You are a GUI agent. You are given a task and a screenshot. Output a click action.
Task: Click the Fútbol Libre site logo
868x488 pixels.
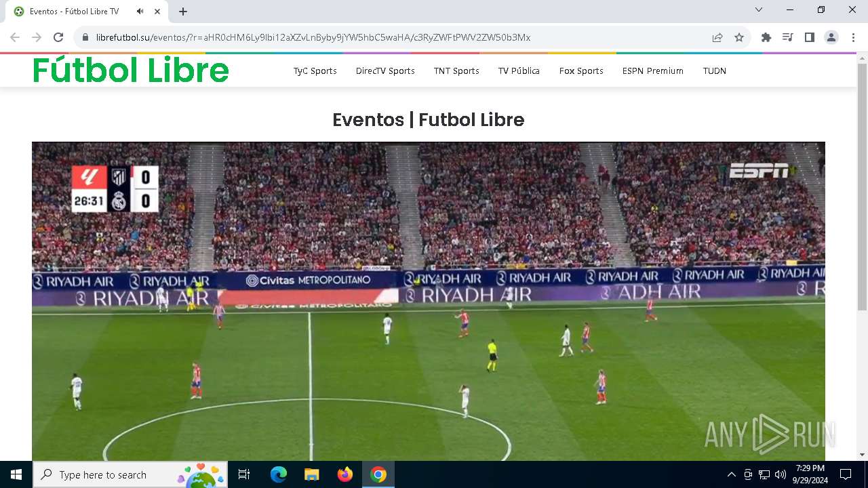click(131, 70)
